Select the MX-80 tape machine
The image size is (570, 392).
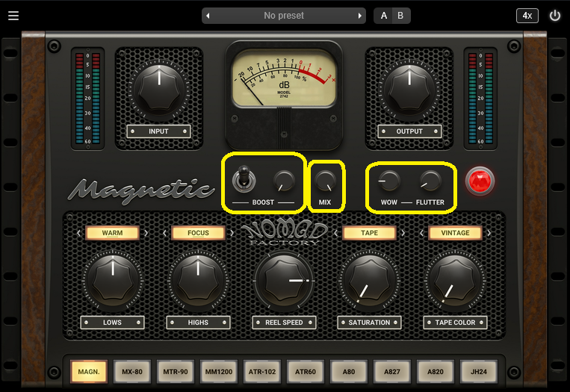coord(132,372)
